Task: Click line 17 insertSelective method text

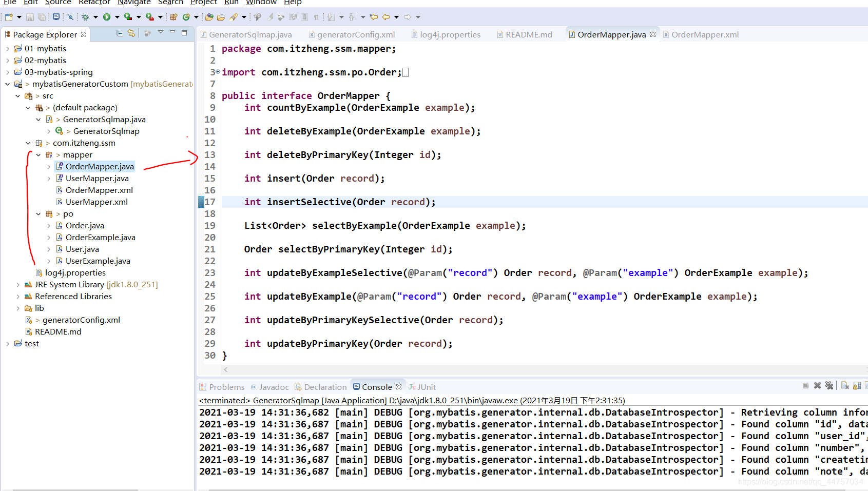Action: (340, 202)
